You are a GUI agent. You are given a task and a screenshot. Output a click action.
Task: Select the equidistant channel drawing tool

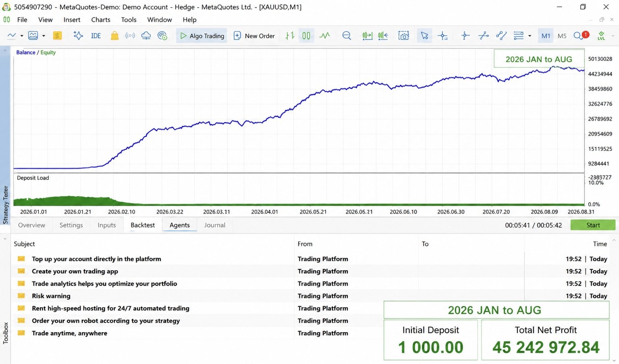pyautogui.click(x=501, y=36)
